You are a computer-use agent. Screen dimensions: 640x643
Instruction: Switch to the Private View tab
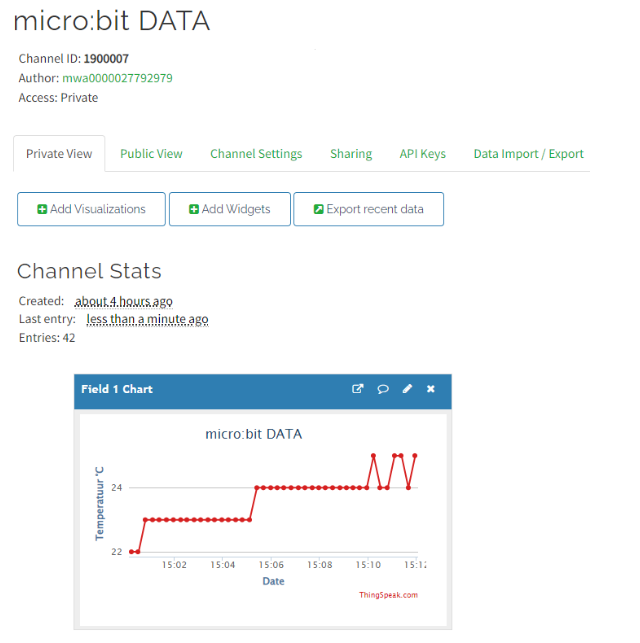click(x=59, y=154)
